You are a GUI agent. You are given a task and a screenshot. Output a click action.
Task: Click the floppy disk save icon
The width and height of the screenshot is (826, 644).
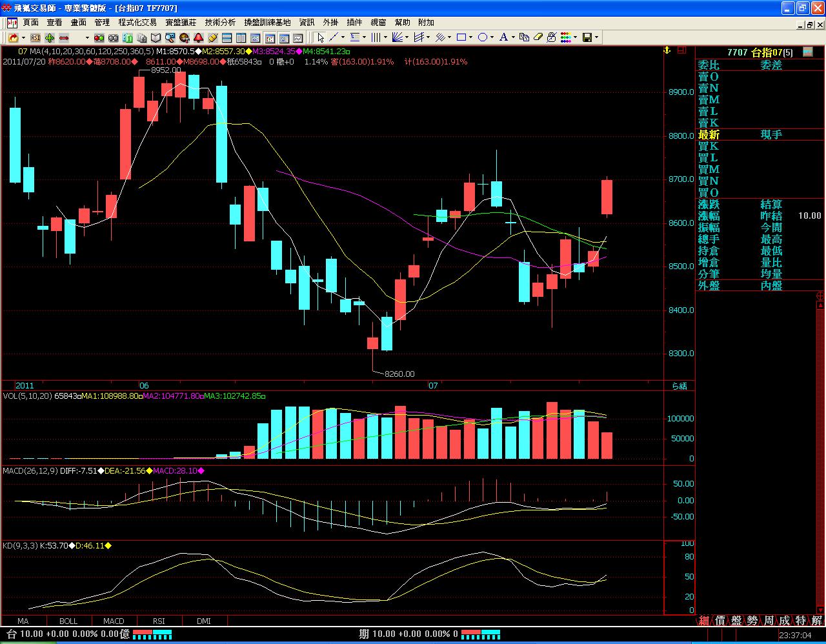click(x=587, y=37)
